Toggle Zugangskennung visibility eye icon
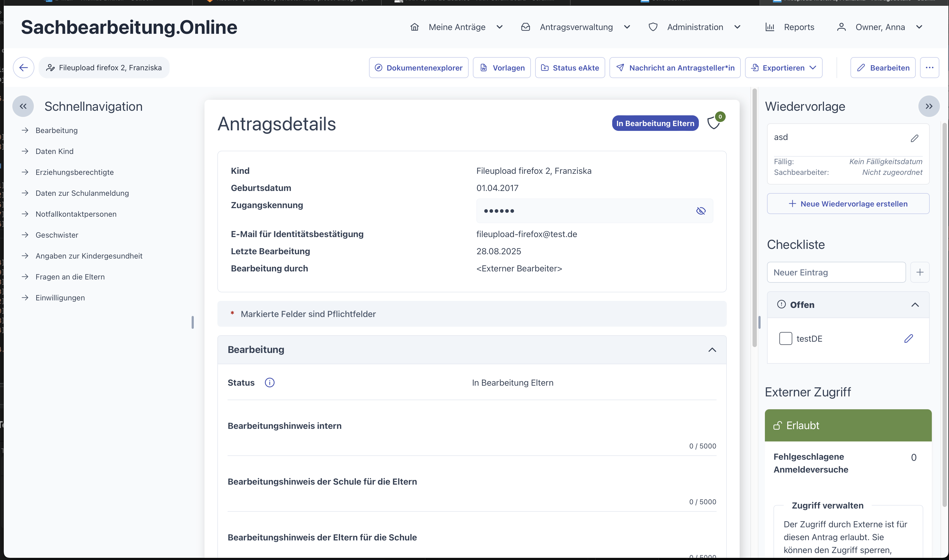Image resolution: width=949 pixels, height=560 pixels. tap(700, 211)
